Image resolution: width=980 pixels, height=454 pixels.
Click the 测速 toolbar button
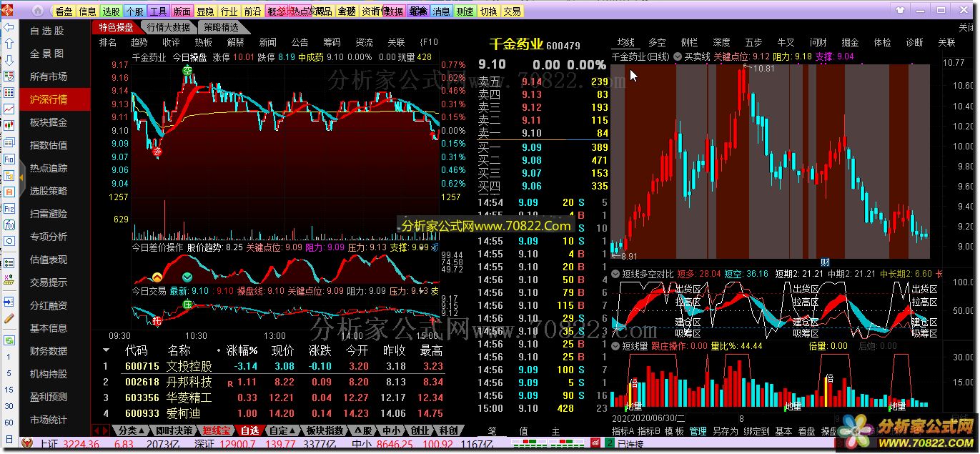click(x=465, y=11)
